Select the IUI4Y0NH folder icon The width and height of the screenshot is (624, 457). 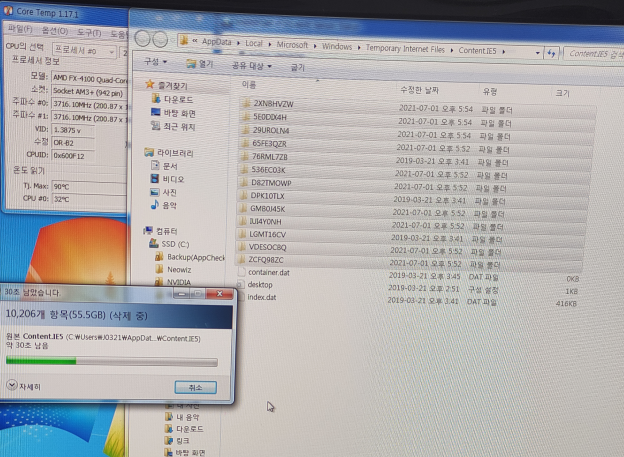click(x=242, y=221)
